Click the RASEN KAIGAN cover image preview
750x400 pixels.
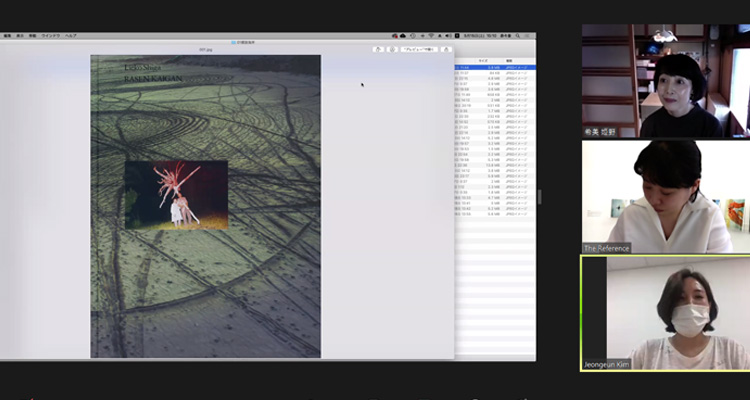[x=206, y=206]
